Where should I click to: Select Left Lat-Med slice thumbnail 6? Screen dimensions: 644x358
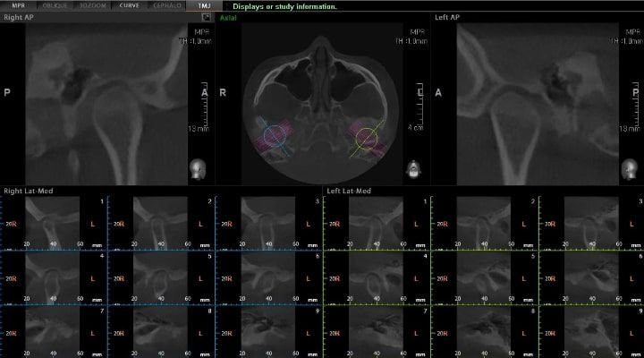click(x=590, y=277)
